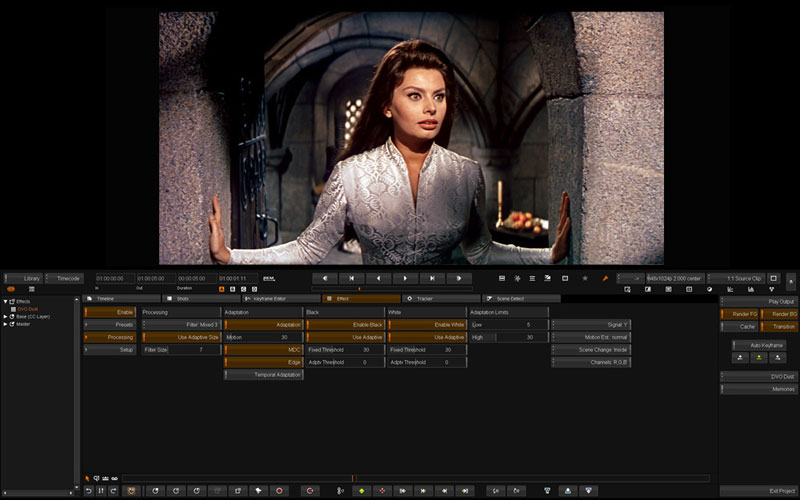Click the orange wrench settings icon
Image resolution: width=800 pixels, height=500 pixels.
pyautogui.click(x=605, y=278)
